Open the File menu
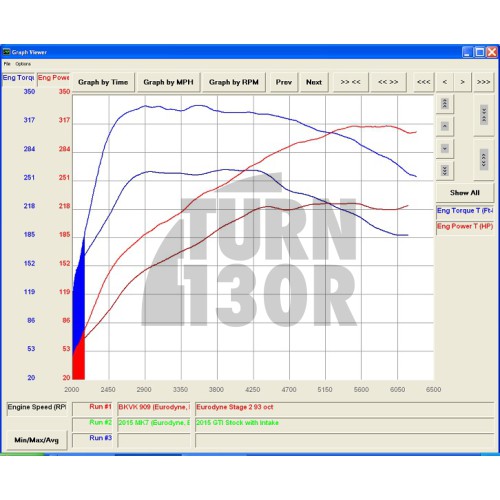 (7, 64)
